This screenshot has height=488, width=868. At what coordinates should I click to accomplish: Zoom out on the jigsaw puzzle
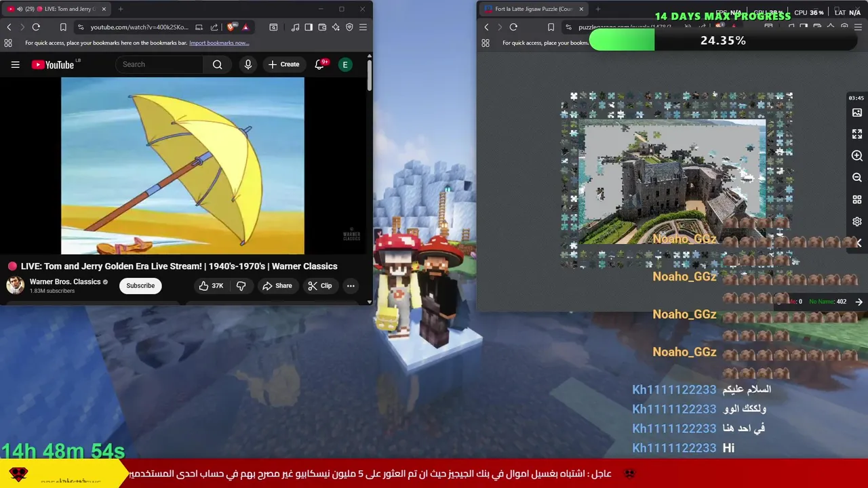(x=857, y=178)
